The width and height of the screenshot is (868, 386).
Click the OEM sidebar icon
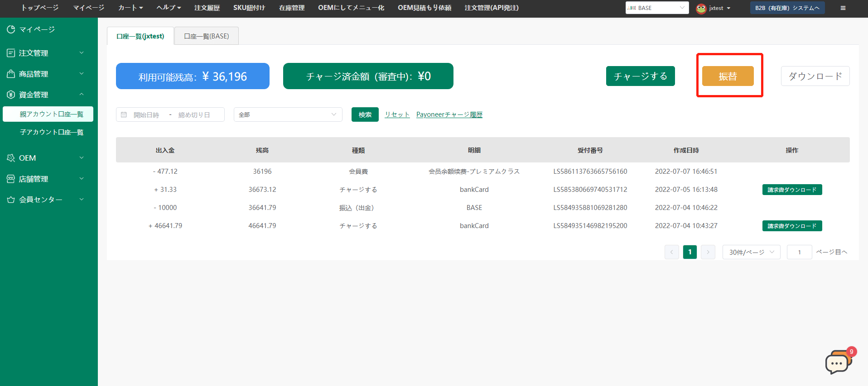11,158
